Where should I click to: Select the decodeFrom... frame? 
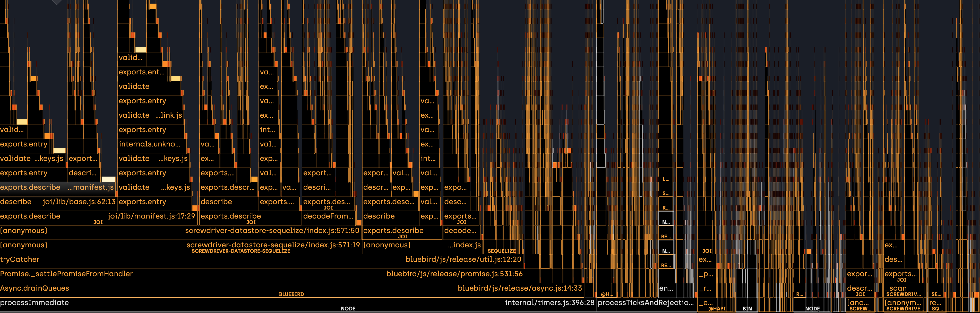pyautogui.click(x=328, y=218)
